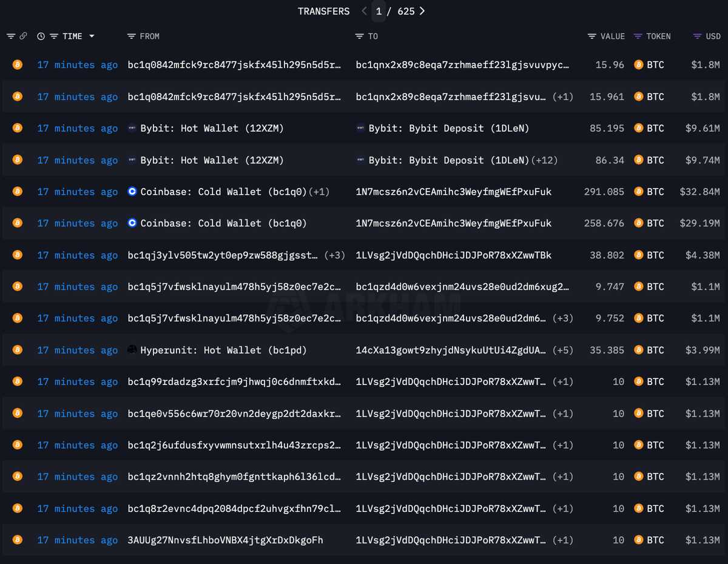Viewport: 728px width, 564px height.
Task: Open address 1N7mcsz6n2vCEAmihc3WeyfmgWEfPxuFuk in the 291.085 row
Action: (x=454, y=192)
